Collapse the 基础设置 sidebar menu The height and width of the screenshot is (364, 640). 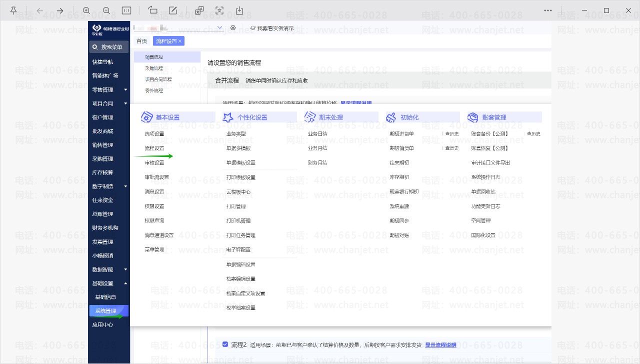[125, 283]
